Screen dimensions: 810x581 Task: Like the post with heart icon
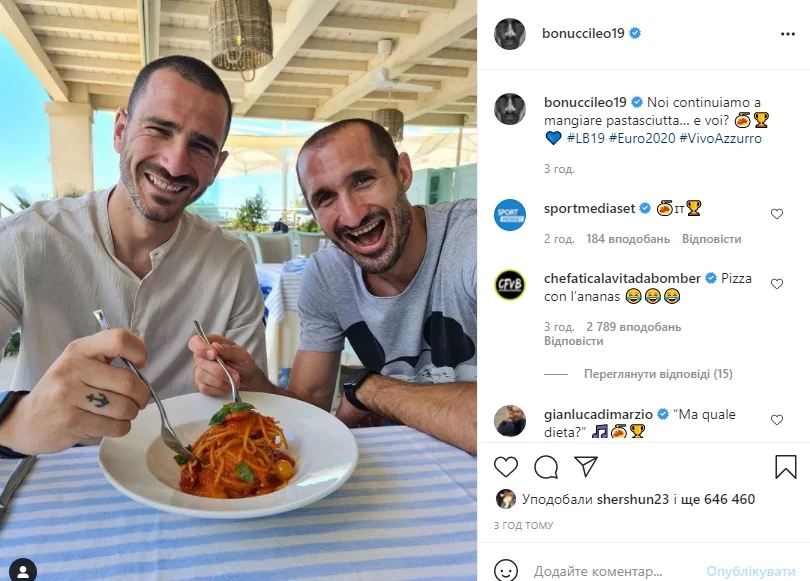pos(506,467)
